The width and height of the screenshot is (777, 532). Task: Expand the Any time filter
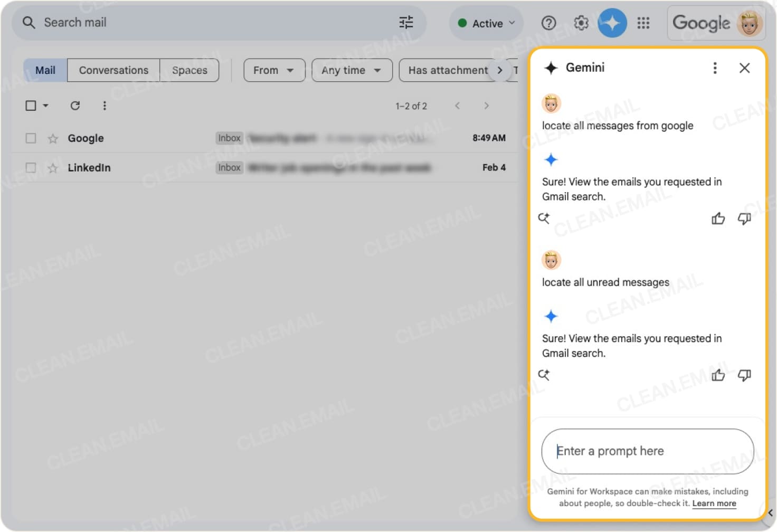click(352, 70)
